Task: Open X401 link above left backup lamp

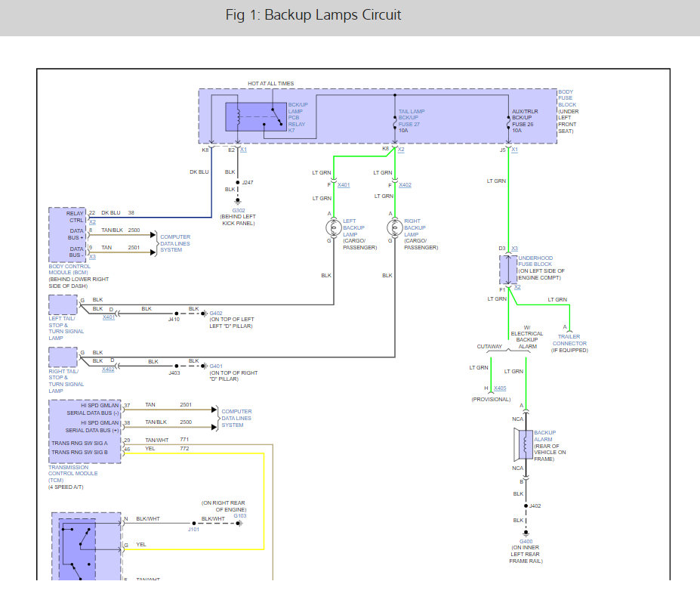Action: pos(344,185)
